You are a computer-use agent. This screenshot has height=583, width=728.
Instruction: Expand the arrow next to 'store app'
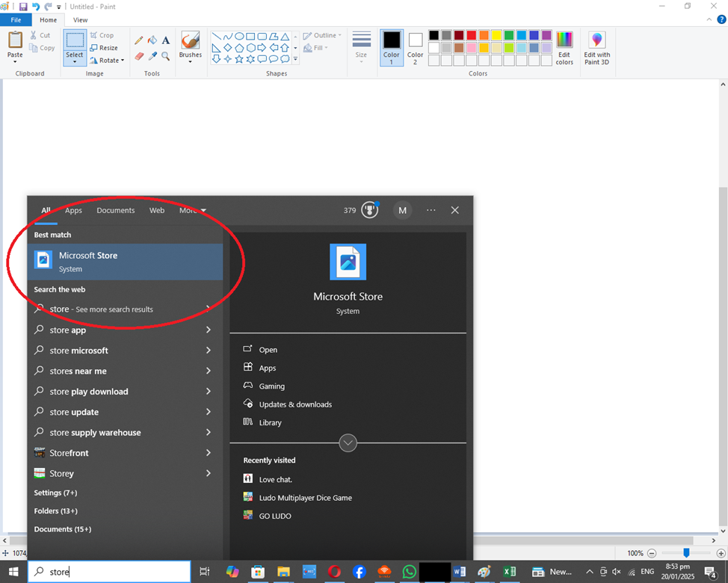point(209,330)
